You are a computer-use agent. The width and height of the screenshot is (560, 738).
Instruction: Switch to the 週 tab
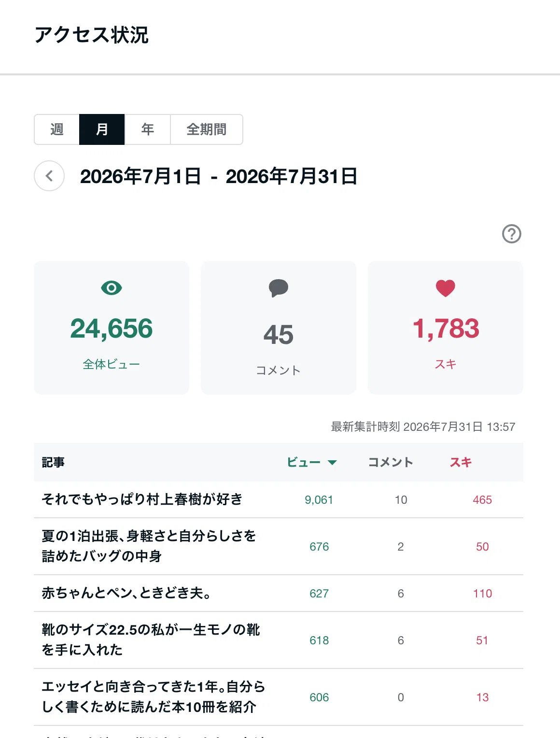[x=57, y=129]
